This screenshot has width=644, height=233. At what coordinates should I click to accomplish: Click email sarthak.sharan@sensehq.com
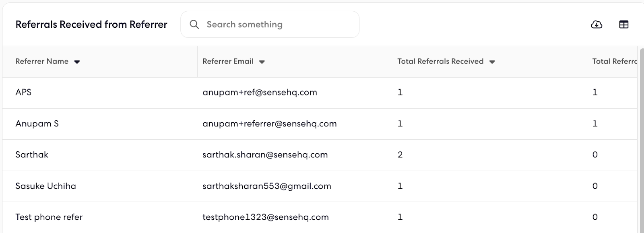point(265,155)
